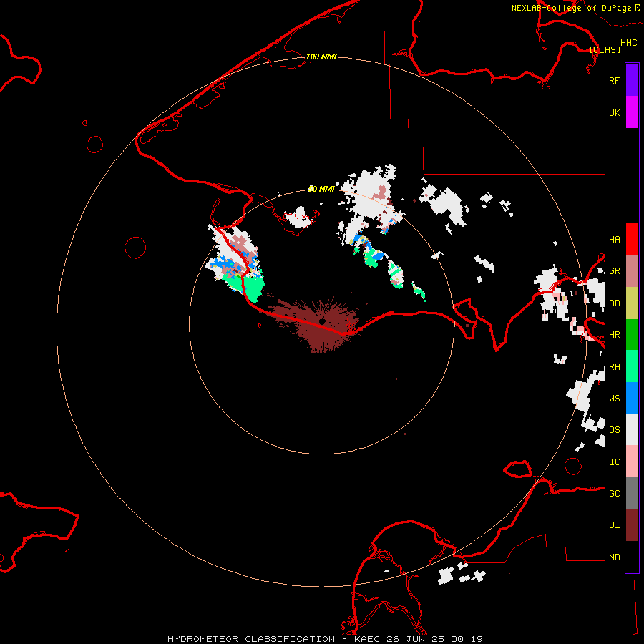Select the gray GC legend swatch
644x644 pixels.
click(632, 493)
